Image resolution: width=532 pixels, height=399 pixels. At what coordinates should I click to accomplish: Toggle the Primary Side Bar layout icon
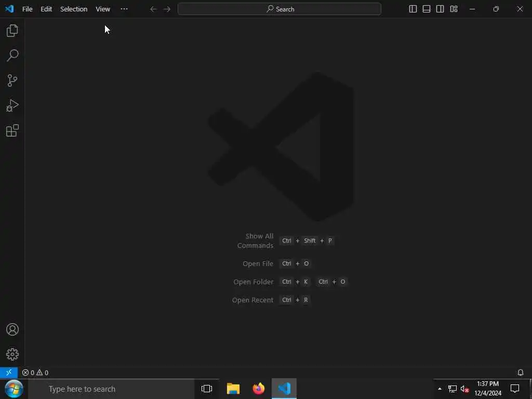coord(413,9)
